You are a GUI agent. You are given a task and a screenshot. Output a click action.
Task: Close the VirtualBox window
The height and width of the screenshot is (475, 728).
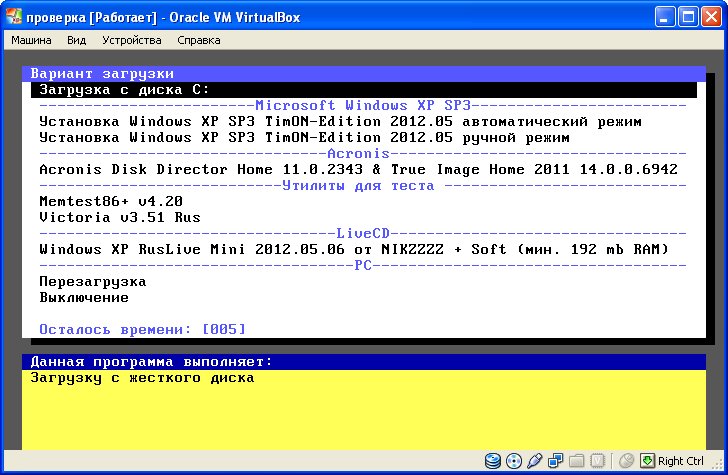click(x=711, y=17)
